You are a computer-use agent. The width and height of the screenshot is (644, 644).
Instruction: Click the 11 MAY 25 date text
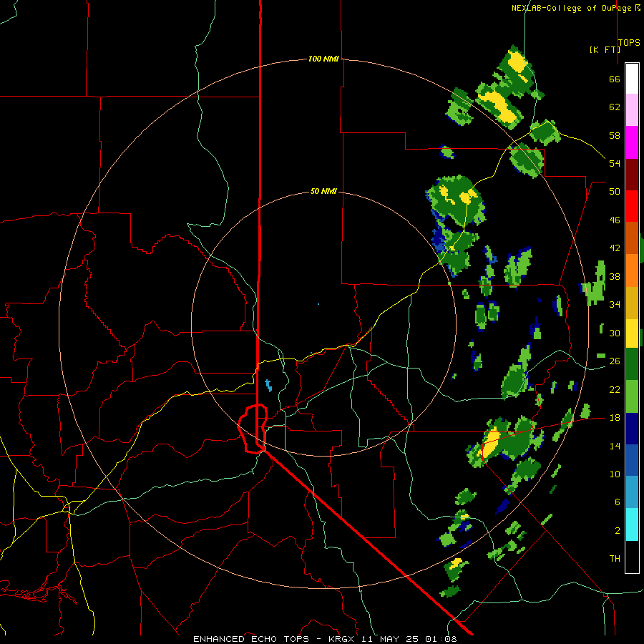389,639
